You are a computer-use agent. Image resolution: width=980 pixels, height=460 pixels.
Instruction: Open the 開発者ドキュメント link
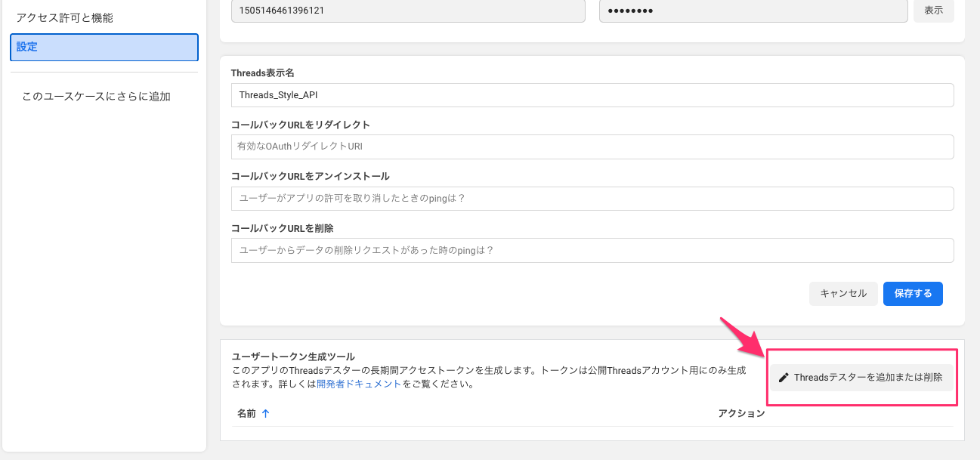pyautogui.click(x=359, y=384)
